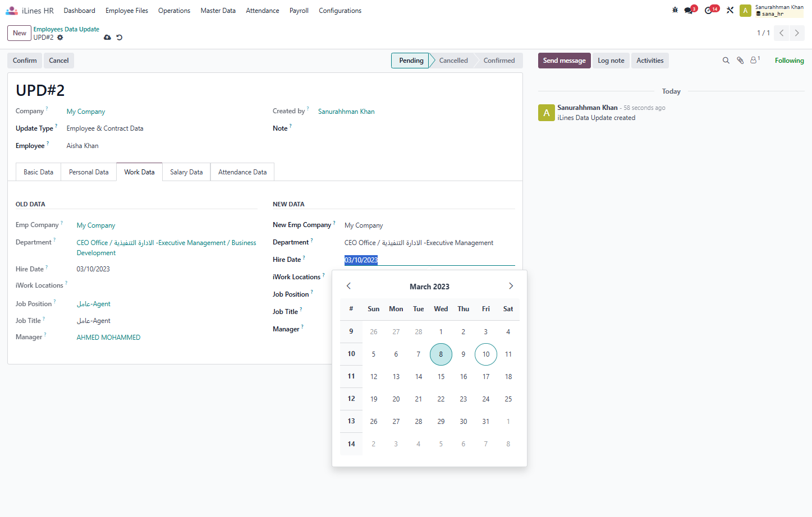
Task: Open the Activities scheduler button
Action: coord(650,61)
